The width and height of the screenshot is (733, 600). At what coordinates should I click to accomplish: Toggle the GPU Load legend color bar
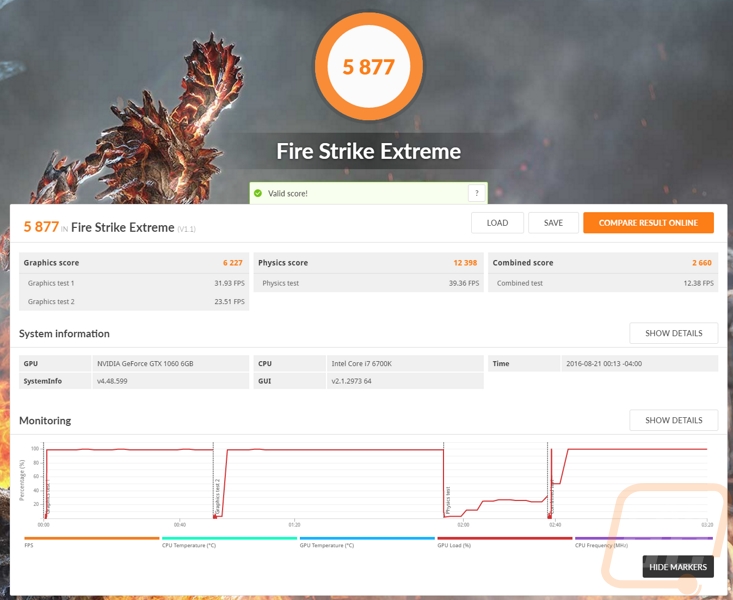click(x=505, y=538)
